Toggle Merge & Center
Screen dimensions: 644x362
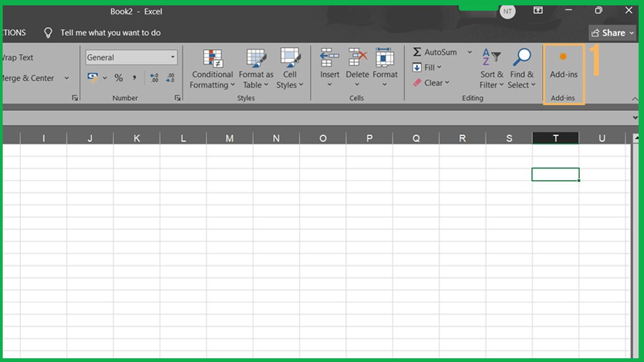pyautogui.click(x=28, y=78)
